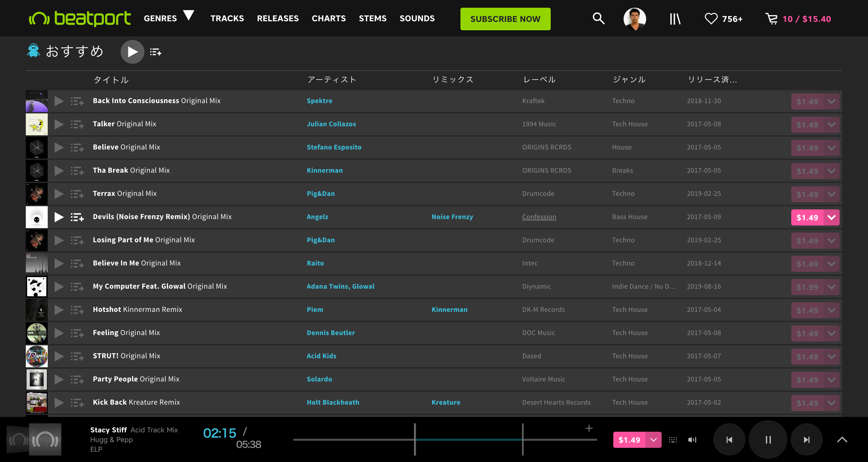Add Party People to the queue
Image resolution: width=868 pixels, height=462 pixels.
click(x=77, y=380)
